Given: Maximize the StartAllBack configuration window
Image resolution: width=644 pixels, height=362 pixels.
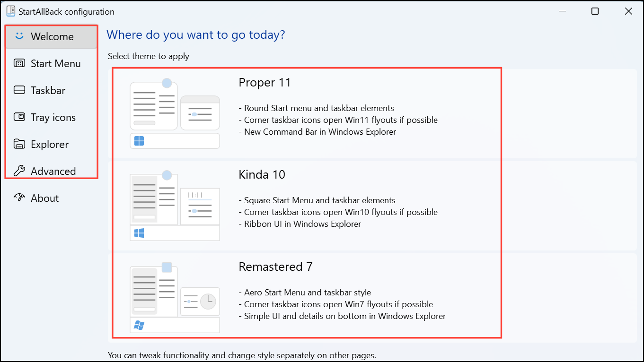Looking at the screenshot, I should (595, 11).
